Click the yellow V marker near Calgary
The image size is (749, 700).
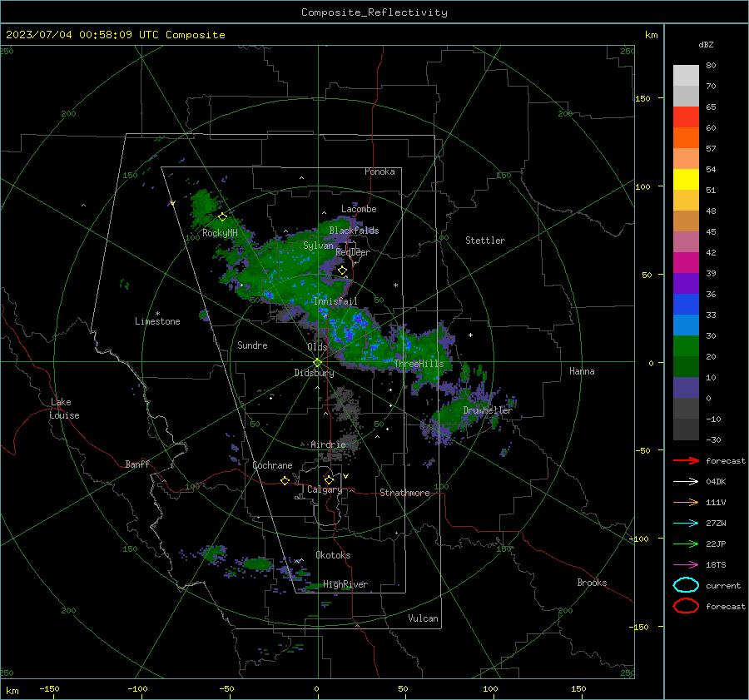tap(345, 476)
